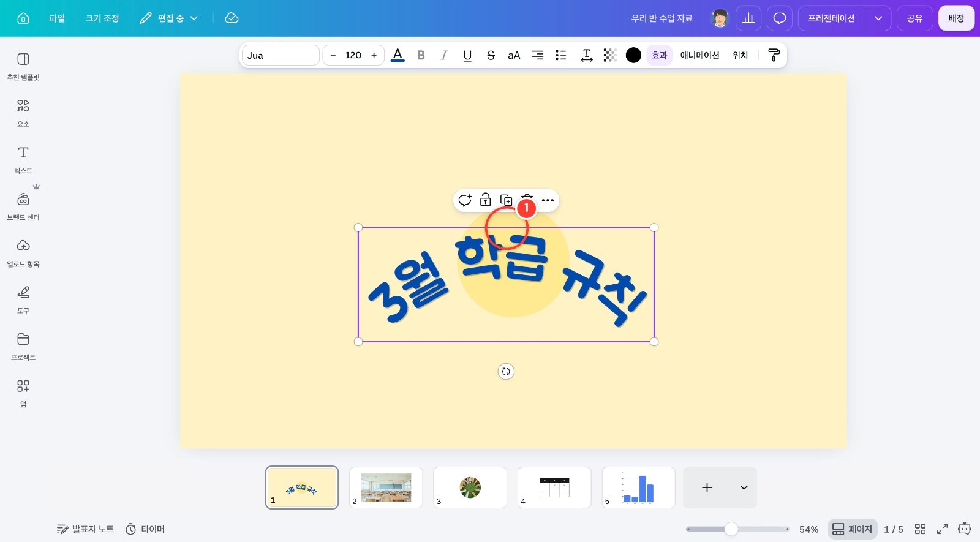
Task: Open the 크기 조정 resize menu
Action: click(x=102, y=18)
